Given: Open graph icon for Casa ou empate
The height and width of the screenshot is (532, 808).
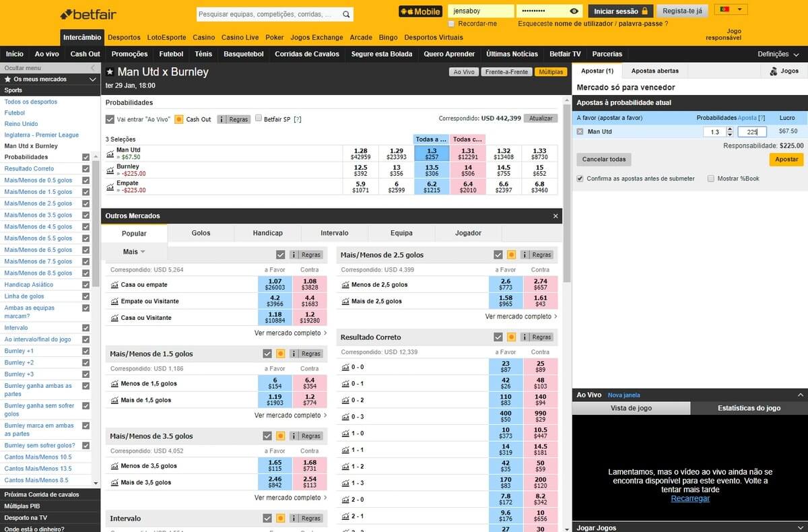Looking at the screenshot, I should pos(114,285).
